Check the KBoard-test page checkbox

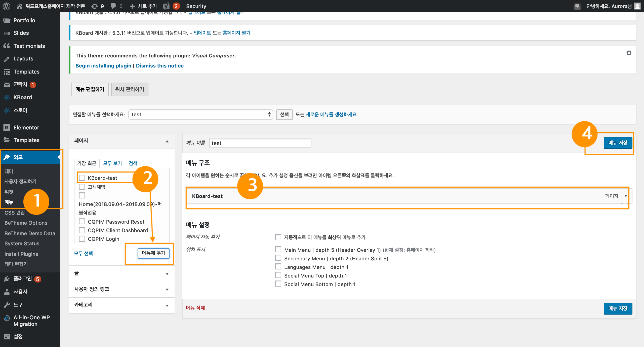point(82,178)
